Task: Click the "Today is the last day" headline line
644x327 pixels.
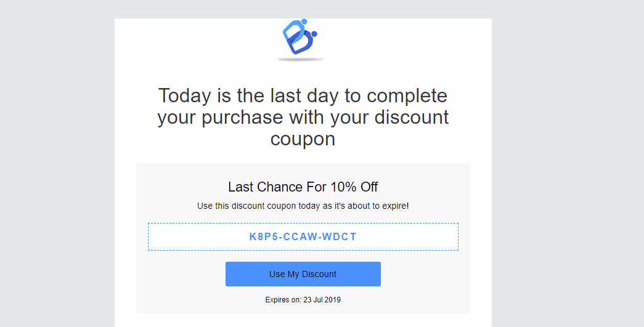Action: [303, 95]
